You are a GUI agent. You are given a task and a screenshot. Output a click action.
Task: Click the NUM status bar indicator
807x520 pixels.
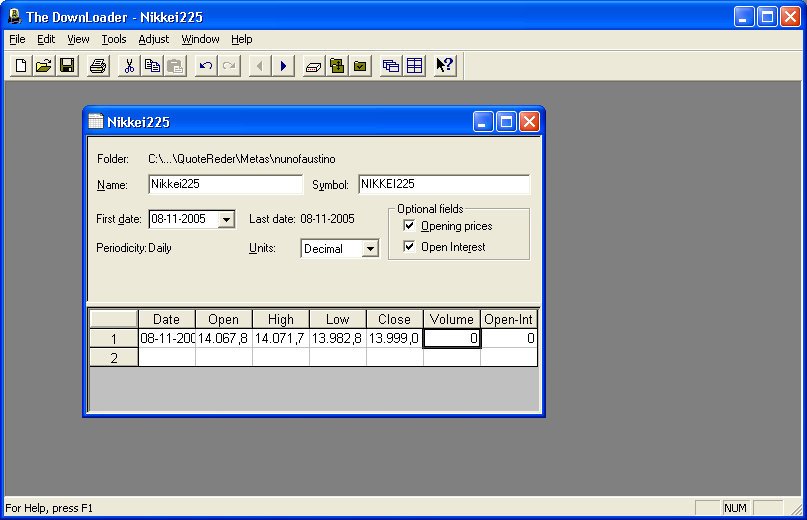click(x=735, y=508)
